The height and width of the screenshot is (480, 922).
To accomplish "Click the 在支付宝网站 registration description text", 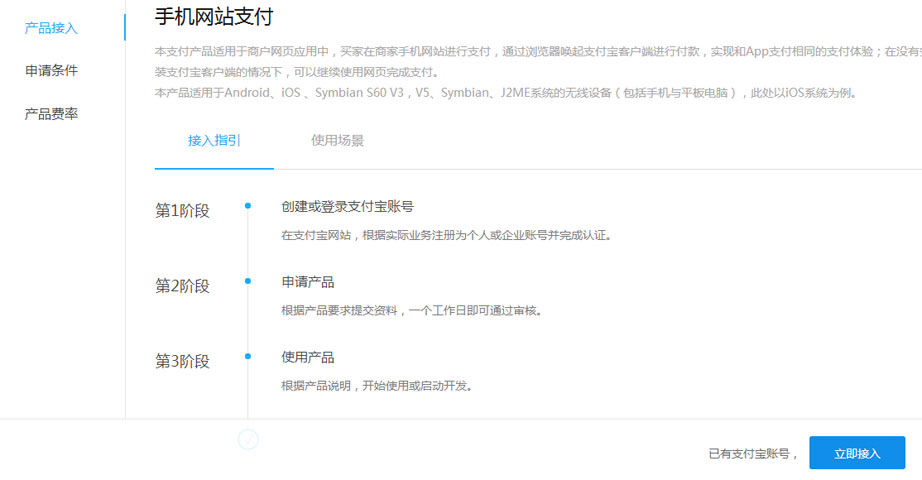I will pyautogui.click(x=445, y=236).
